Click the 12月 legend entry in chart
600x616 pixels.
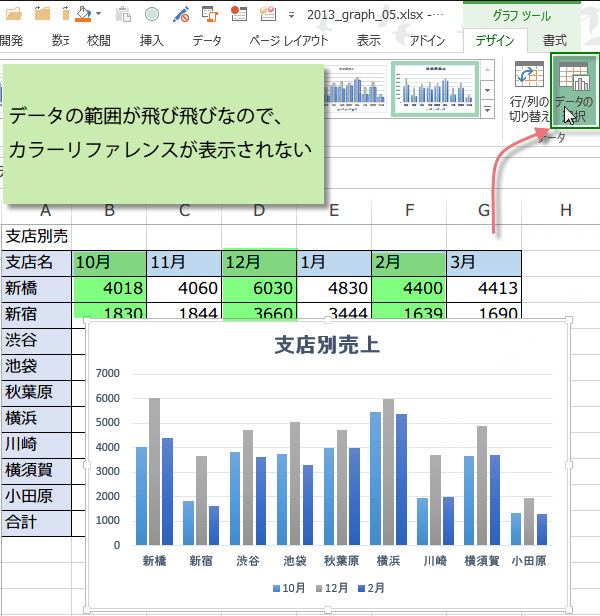(x=332, y=588)
